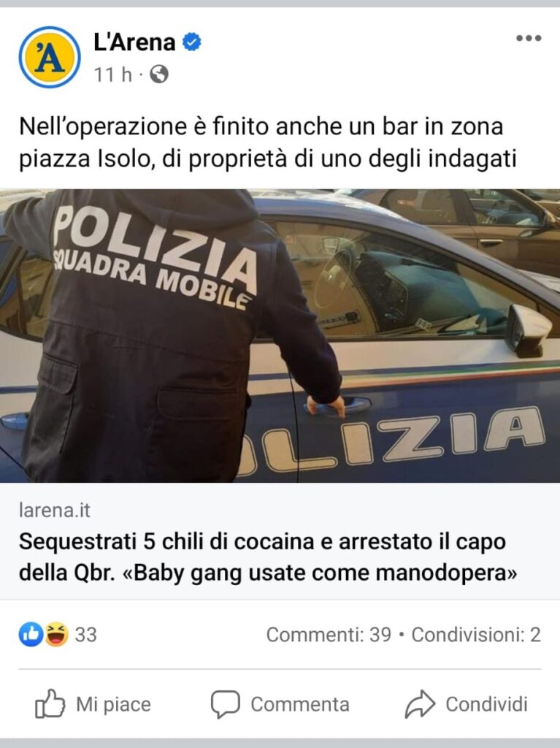Tap the Condividi label
The width and height of the screenshot is (560, 748).
(486, 704)
